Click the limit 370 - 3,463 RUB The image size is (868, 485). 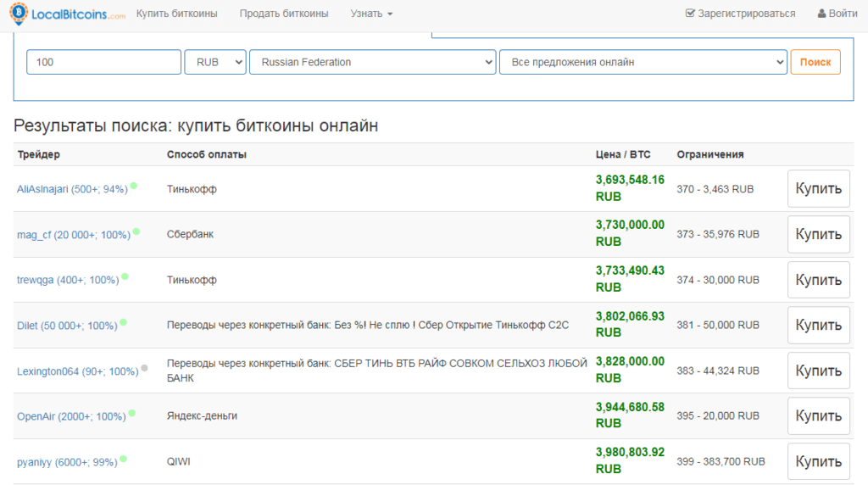tap(715, 189)
